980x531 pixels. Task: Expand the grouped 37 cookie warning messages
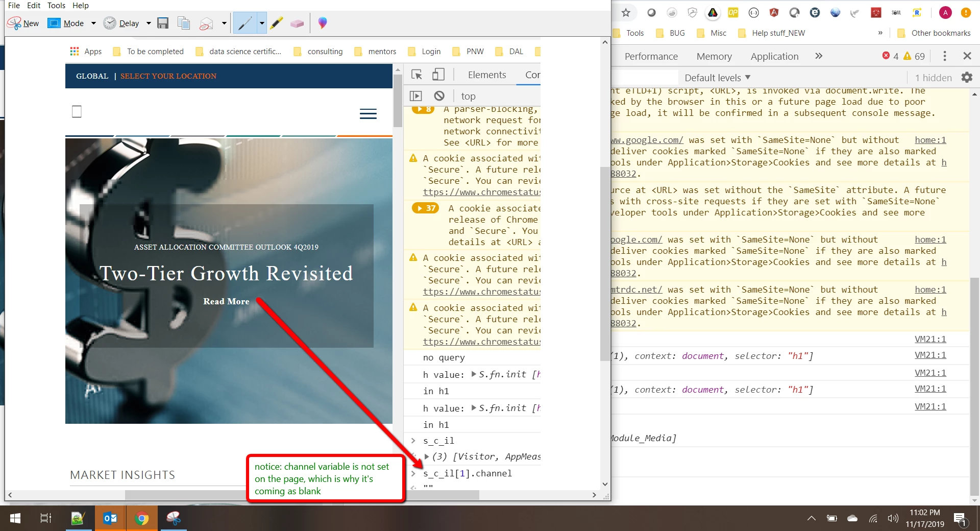click(x=426, y=208)
